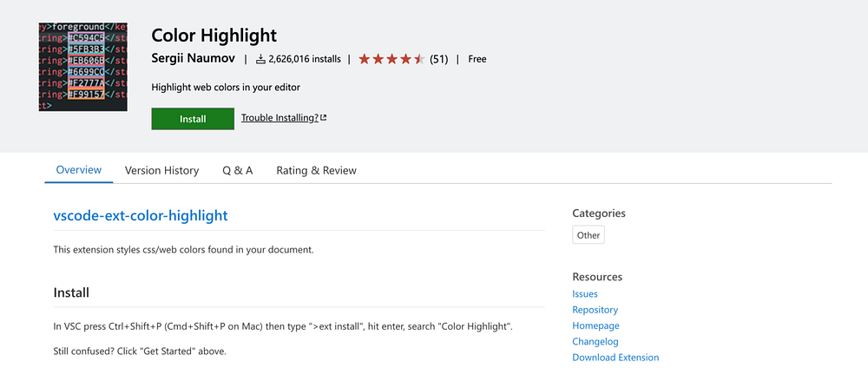Click the external-link icon beside Trouble Installing
Viewport: 868px width, 368px height.
[x=324, y=118]
